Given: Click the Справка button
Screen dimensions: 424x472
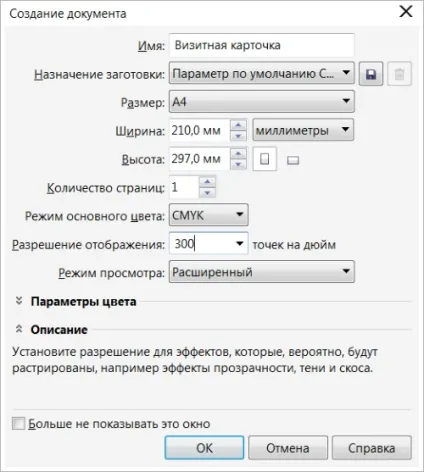Looking at the screenshot, I should pos(372,448).
